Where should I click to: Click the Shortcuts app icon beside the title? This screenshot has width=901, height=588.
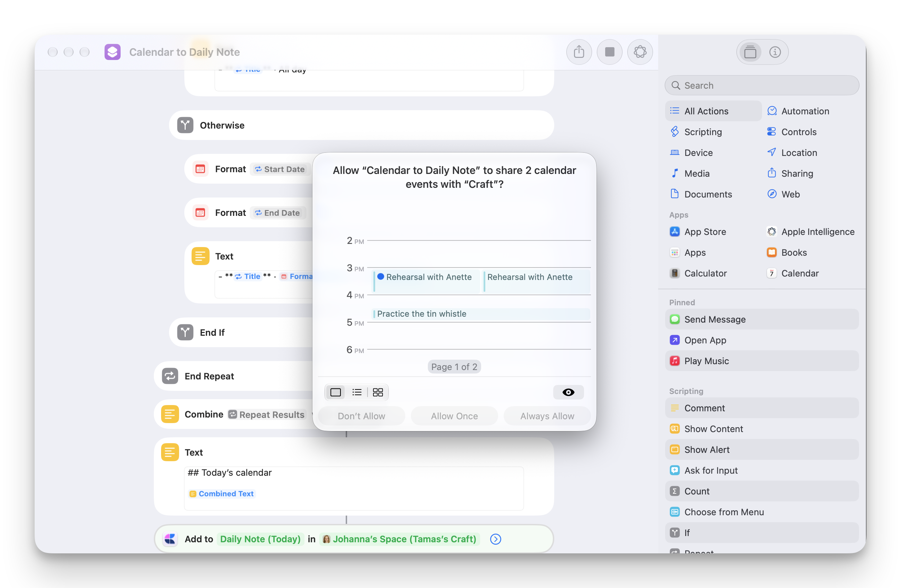point(113,52)
